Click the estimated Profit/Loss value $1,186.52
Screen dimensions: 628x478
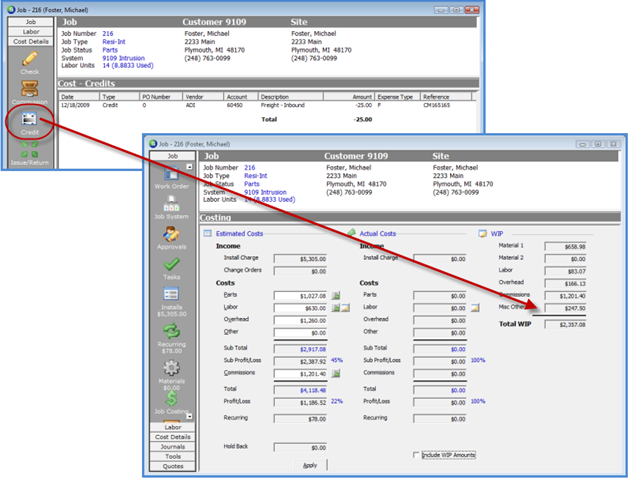click(300, 403)
